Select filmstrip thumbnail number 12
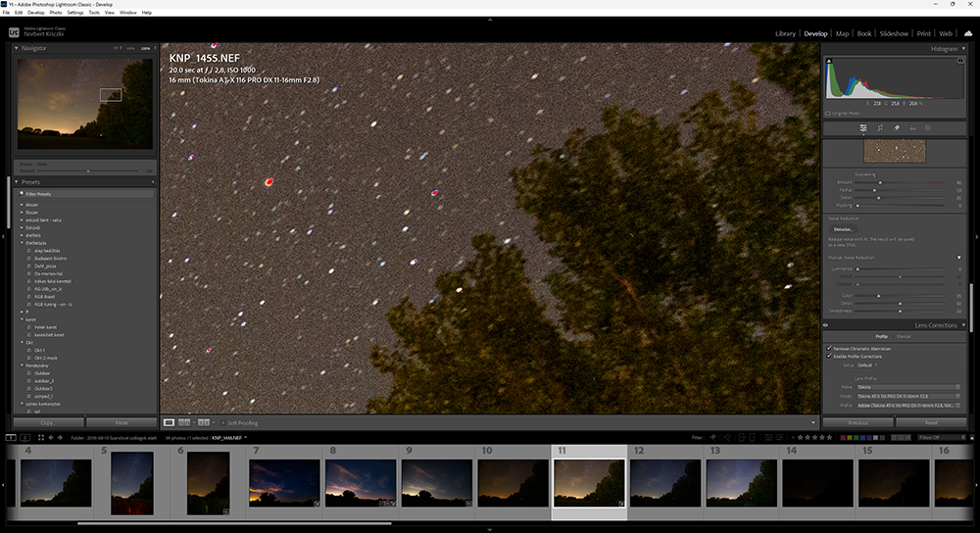The width and height of the screenshot is (980, 533). click(x=665, y=483)
